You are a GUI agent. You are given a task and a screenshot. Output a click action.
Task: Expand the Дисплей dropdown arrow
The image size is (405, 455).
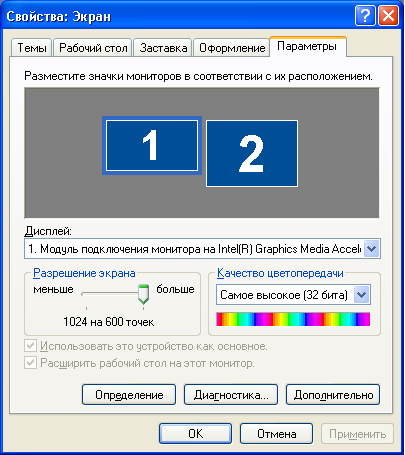point(372,249)
